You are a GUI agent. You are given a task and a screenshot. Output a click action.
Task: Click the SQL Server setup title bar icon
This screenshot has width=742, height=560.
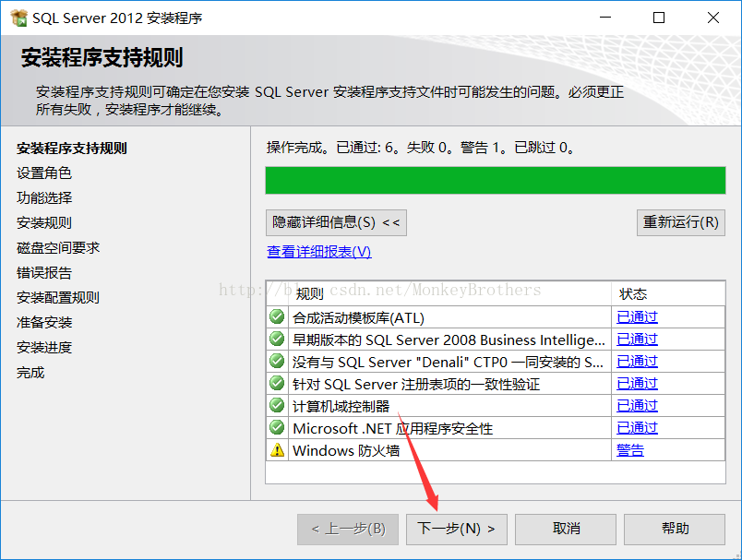(19, 18)
